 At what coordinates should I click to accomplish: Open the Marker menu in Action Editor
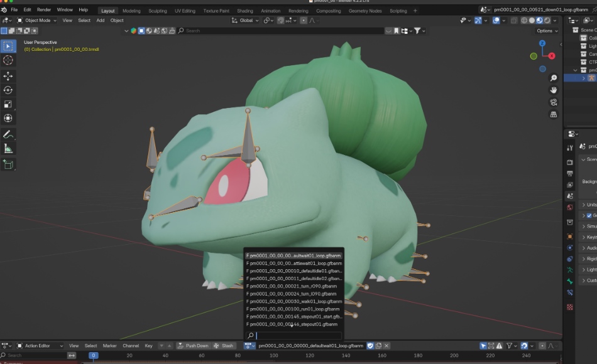click(x=109, y=346)
